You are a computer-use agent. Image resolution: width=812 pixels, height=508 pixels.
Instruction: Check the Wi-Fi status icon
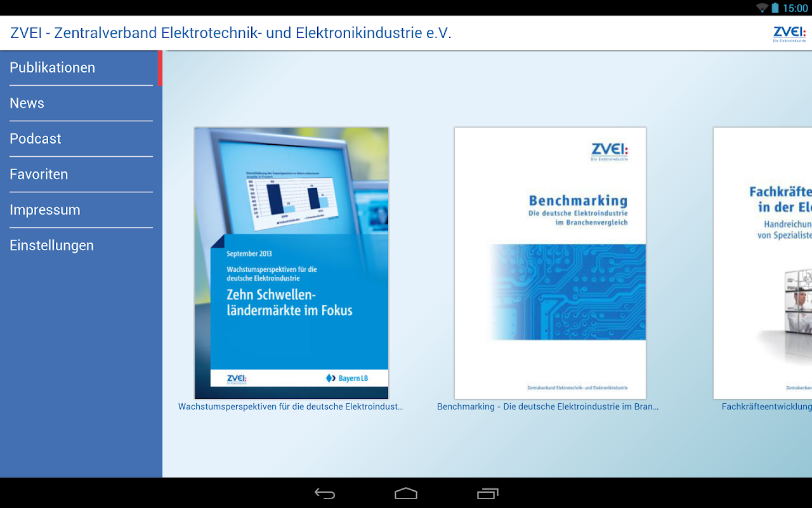[x=762, y=8]
